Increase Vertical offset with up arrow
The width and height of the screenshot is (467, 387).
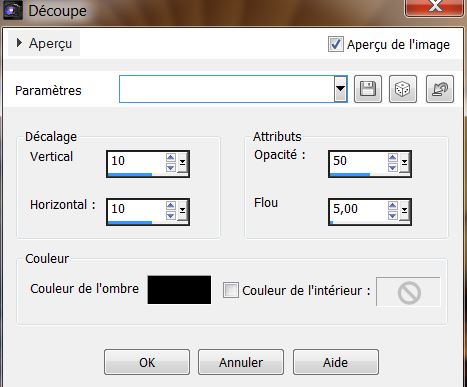point(171,157)
